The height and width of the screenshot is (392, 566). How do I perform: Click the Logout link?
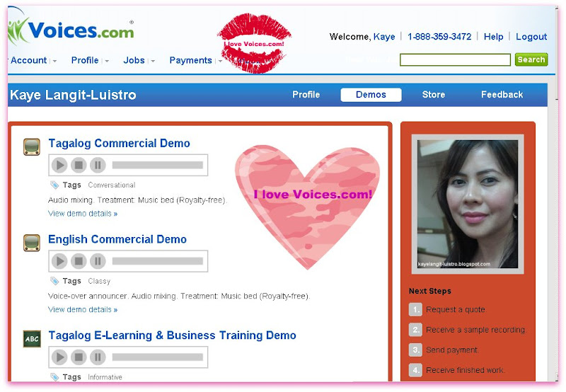click(x=531, y=37)
